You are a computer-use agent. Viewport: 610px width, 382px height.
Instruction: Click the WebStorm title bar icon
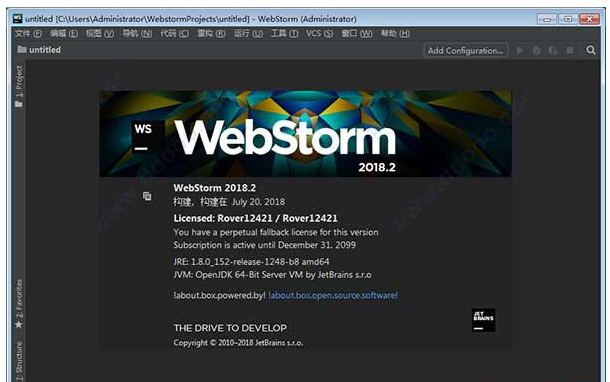18,18
